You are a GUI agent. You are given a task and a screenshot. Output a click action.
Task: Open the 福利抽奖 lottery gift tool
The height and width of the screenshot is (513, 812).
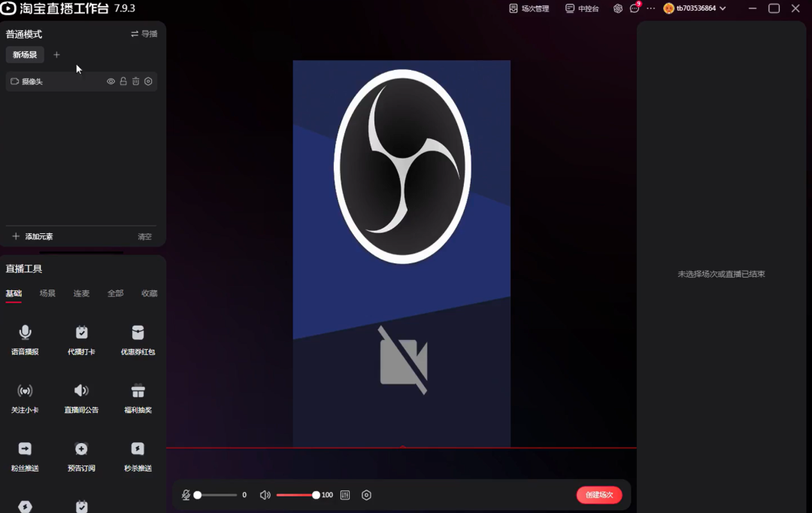(x=138, y=398)
